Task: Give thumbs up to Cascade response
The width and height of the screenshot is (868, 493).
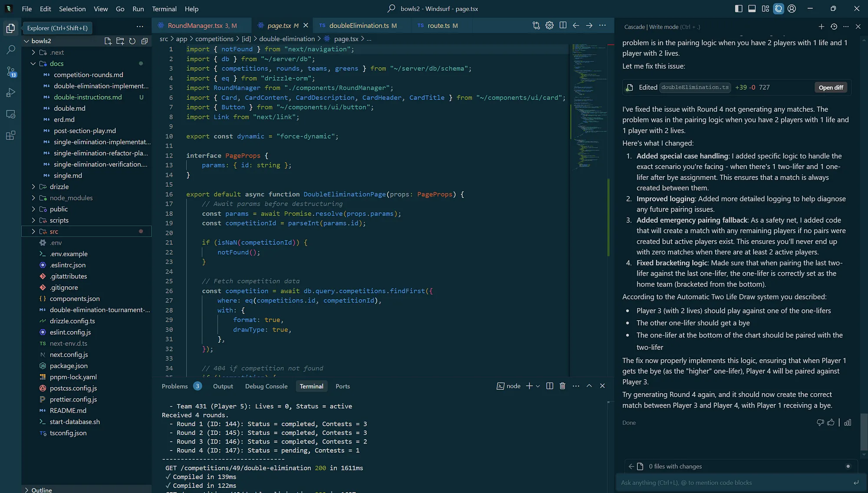Action: [831, 422]
